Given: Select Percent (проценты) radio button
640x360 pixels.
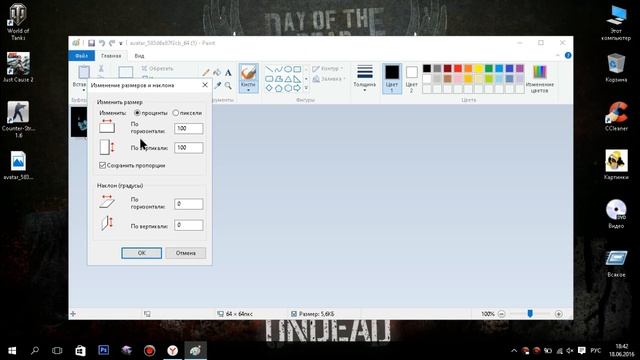Looking at the screenshot, I should coord(137,113).
